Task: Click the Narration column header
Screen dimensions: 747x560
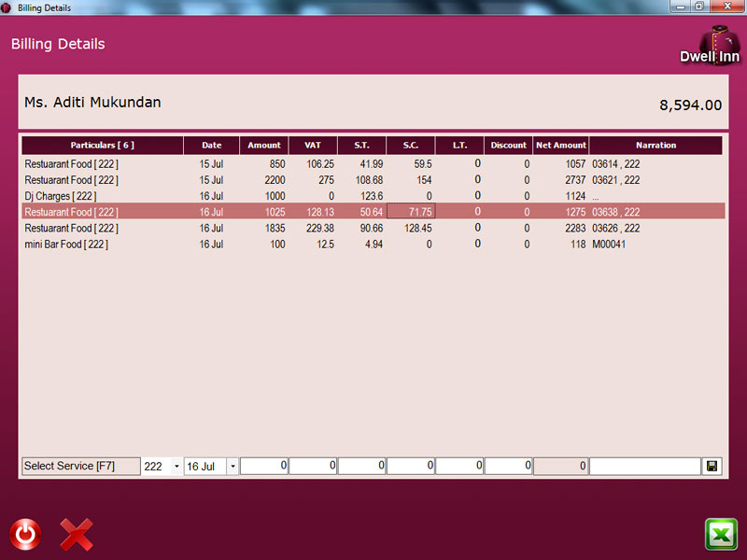Action: point(655,146)
